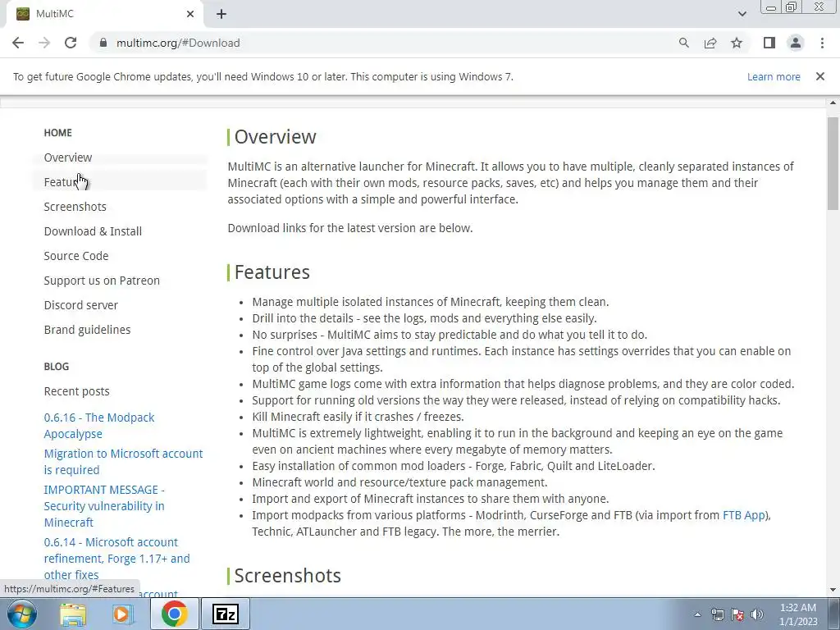The height and width of the screenshot is (630, 840).
Task: Open Source Code sidebar link
Action: click(x=76, y=256)
